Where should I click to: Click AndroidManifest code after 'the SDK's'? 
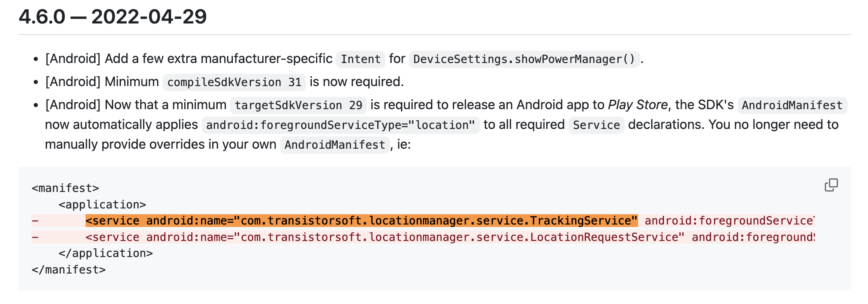click(792, 105)
